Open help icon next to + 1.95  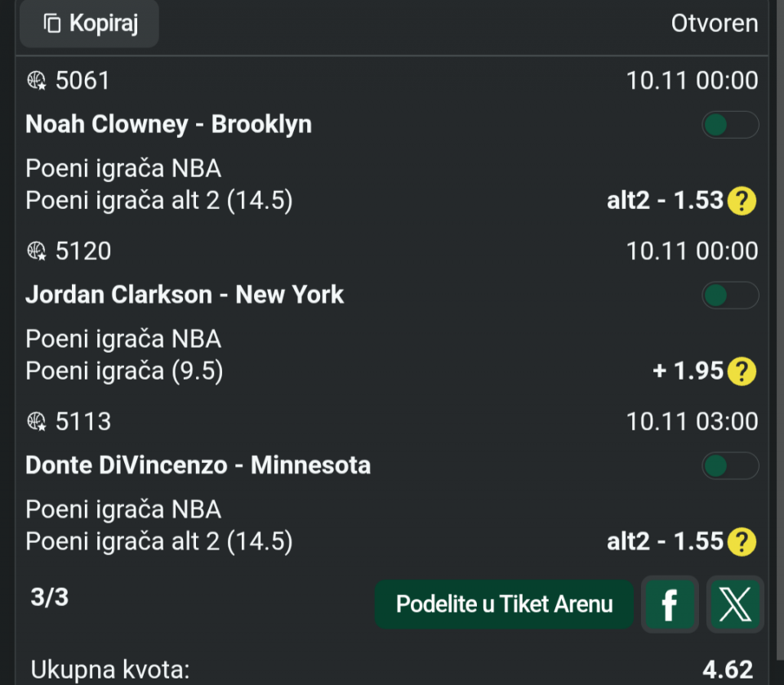tap(742, 371)
